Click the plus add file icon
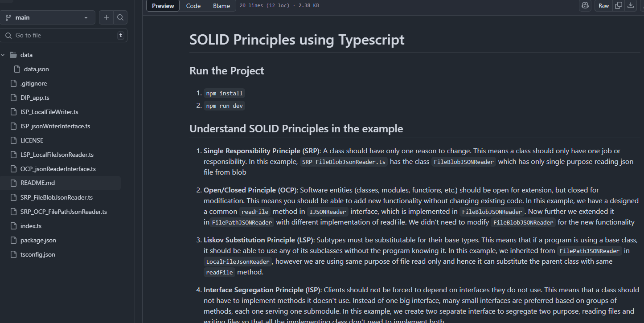The image size is (644, 323). coord(106,17)
